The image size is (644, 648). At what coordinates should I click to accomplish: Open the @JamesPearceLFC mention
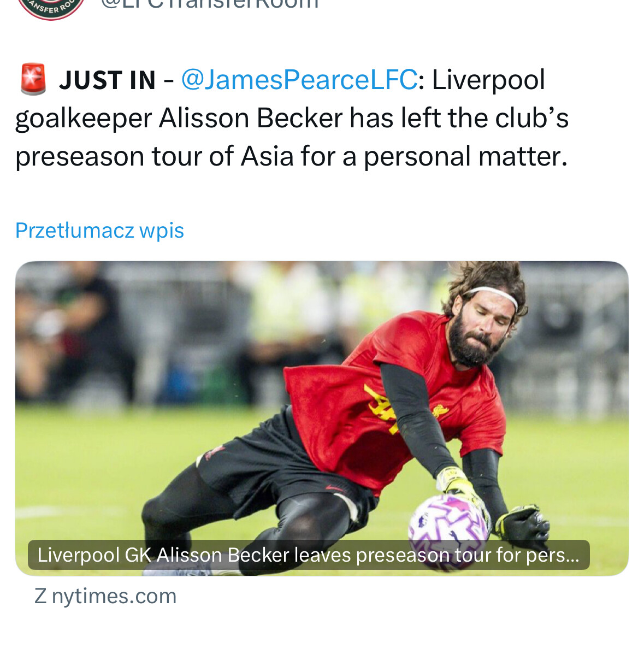[x=299, y=80]
